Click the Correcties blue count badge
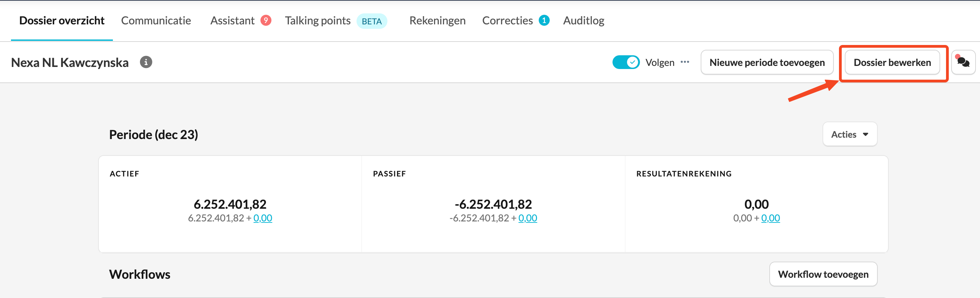 point(544,20)
